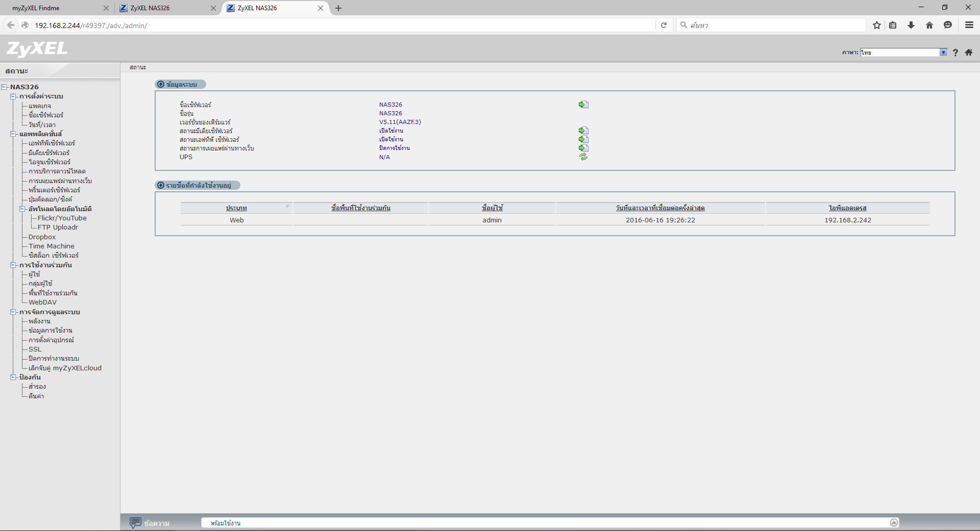Open WebDAV in the sidebar tree

[x=42, y=302]
